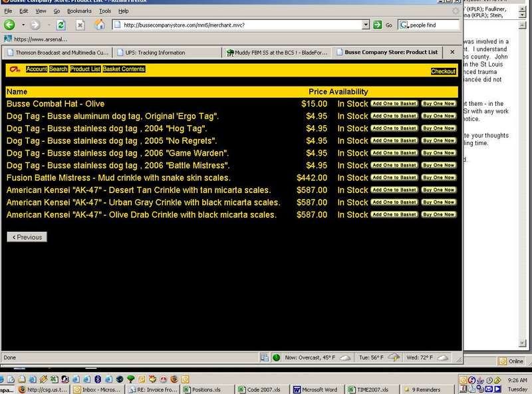Add Desert Tan AK-47 Kensei to basket
The image size is (532, 394).
click(394, 190)
